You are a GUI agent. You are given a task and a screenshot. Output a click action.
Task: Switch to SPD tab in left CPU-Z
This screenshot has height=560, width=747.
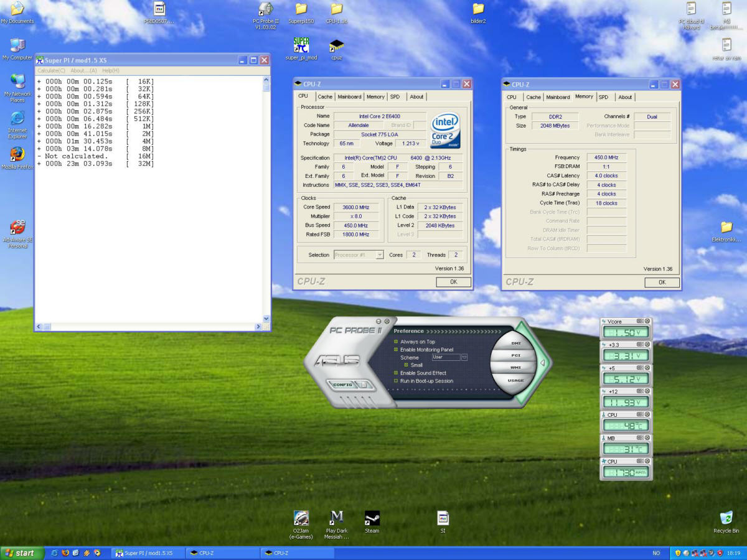coord(395,96)
